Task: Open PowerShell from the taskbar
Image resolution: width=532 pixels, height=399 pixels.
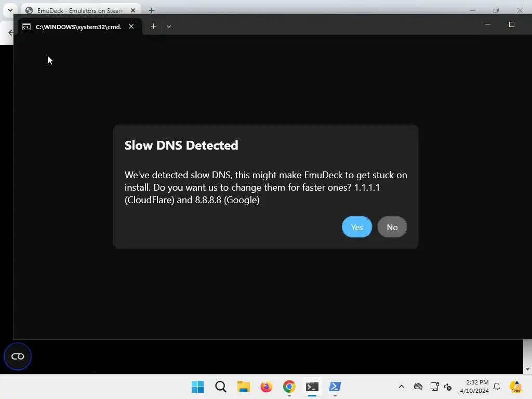Action: 335,387
